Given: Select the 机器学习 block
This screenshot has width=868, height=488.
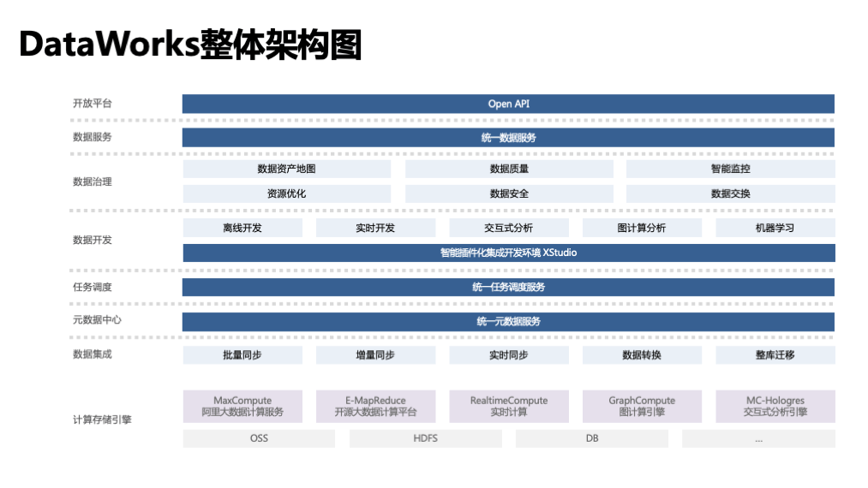Looking at the screenshot, I should point(775,228).
